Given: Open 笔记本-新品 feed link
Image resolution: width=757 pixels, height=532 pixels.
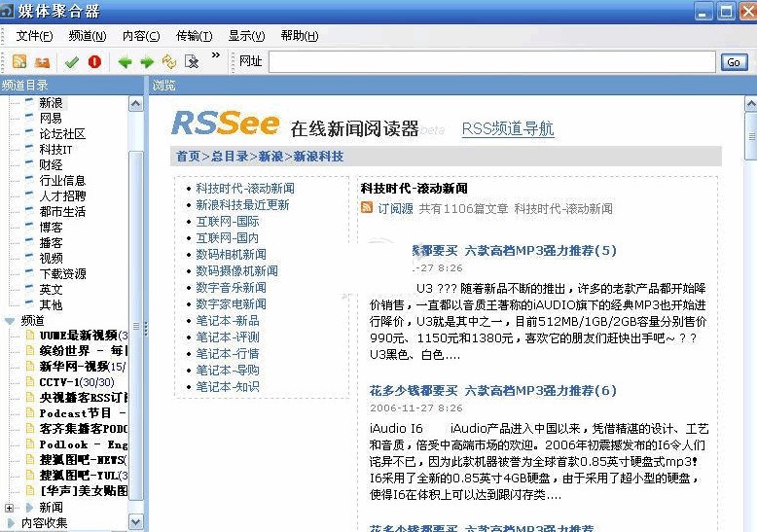Looking at the screenshot, I should [x=228, y=321].
